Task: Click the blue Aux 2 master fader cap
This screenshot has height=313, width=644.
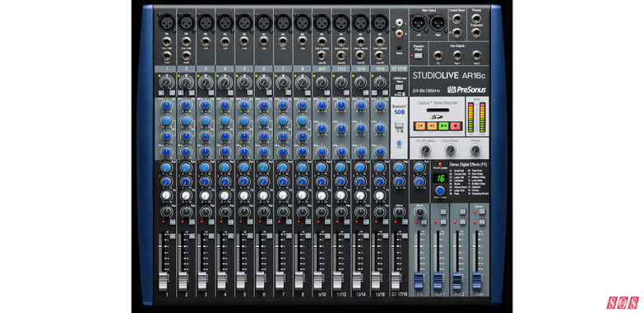Action: coord(457,281)
